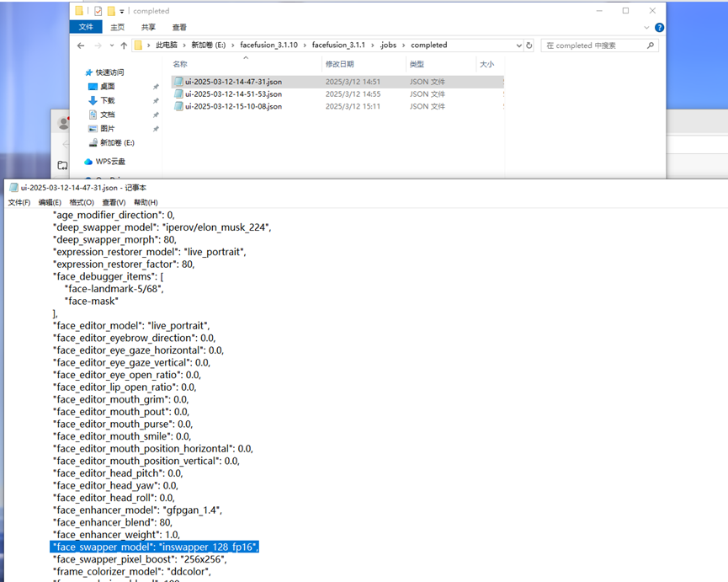The image size is (728, 582).
Task: Click the face_swapper_pixel_boost 256x256 line
Action: (x=140, y=560)
